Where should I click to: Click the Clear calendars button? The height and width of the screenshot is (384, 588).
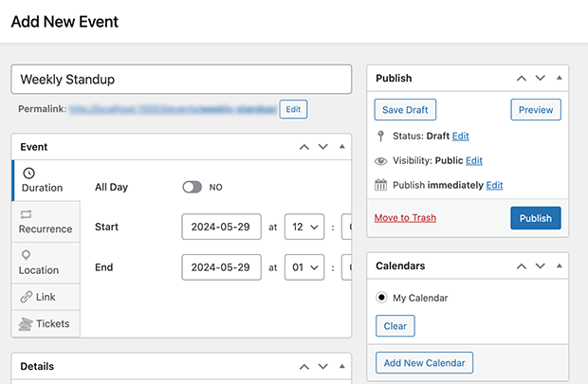pyautogui.click(x=395, y=326)
